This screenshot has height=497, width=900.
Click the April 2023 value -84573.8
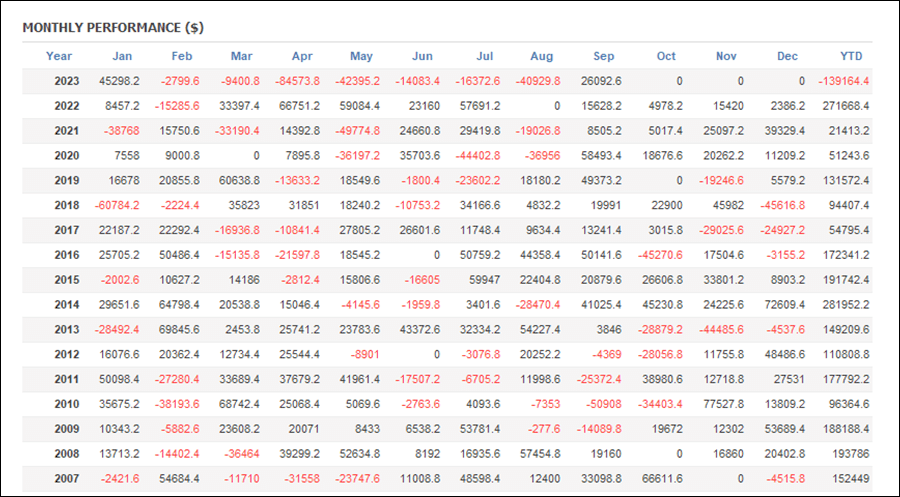(297, 81)
